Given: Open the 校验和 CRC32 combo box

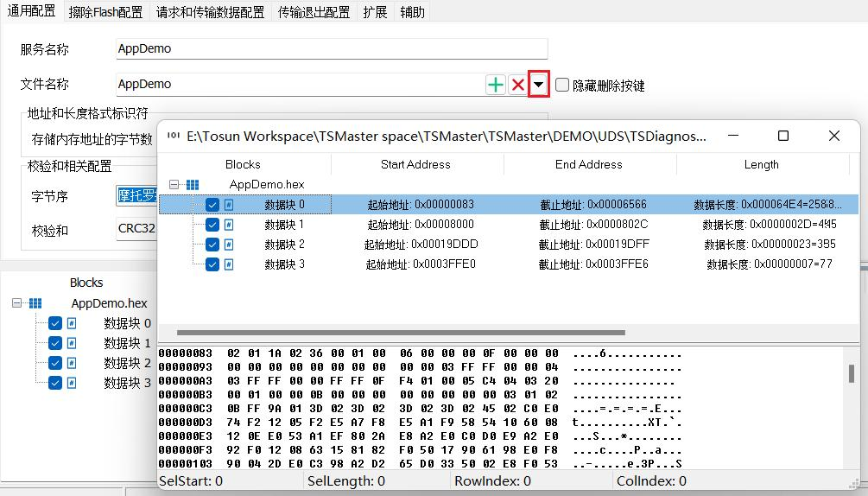Looking at the screenshot, I should 136,229.
